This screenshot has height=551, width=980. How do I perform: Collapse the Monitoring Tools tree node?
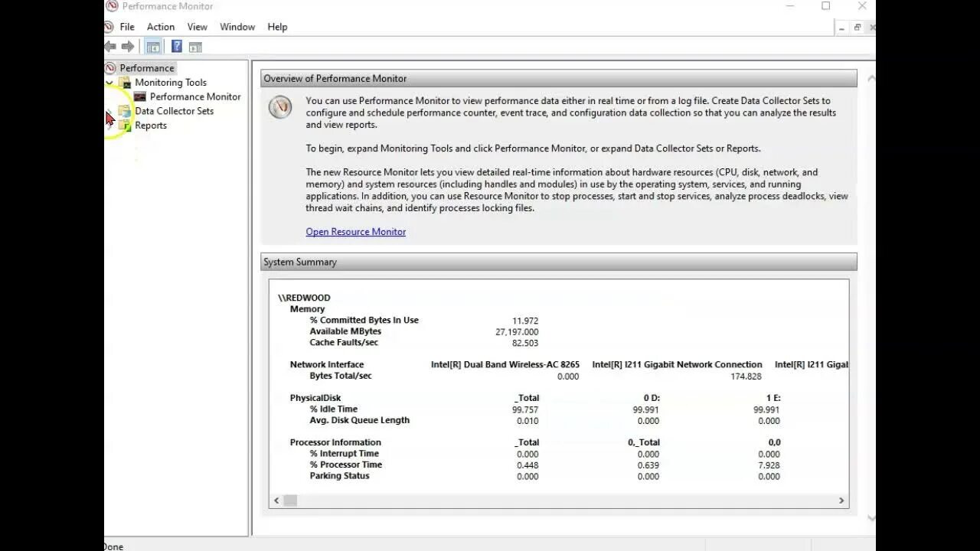click(x=109, y=83)
